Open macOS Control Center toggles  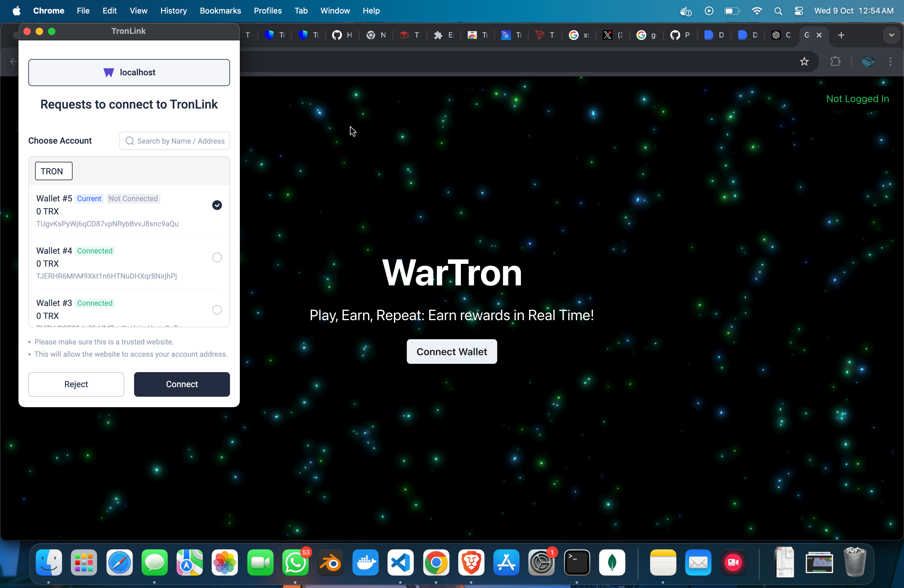799,11
